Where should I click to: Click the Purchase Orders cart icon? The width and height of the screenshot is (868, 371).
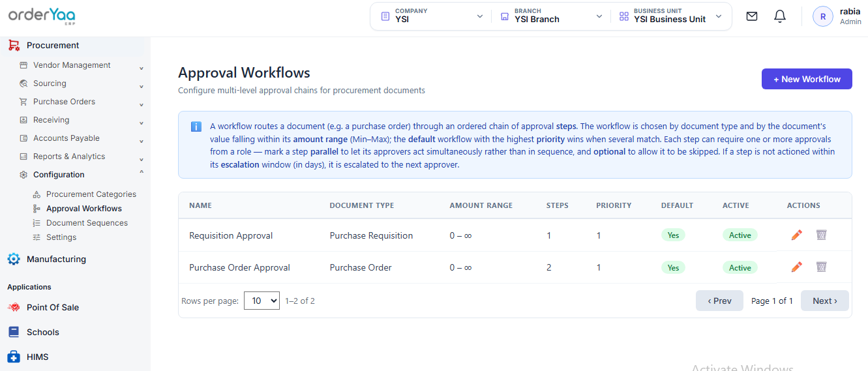(23, 102)
